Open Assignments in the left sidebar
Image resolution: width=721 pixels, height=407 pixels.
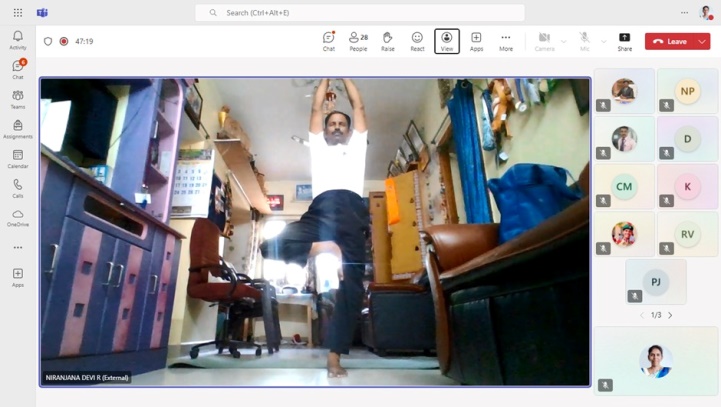[18, 129]
